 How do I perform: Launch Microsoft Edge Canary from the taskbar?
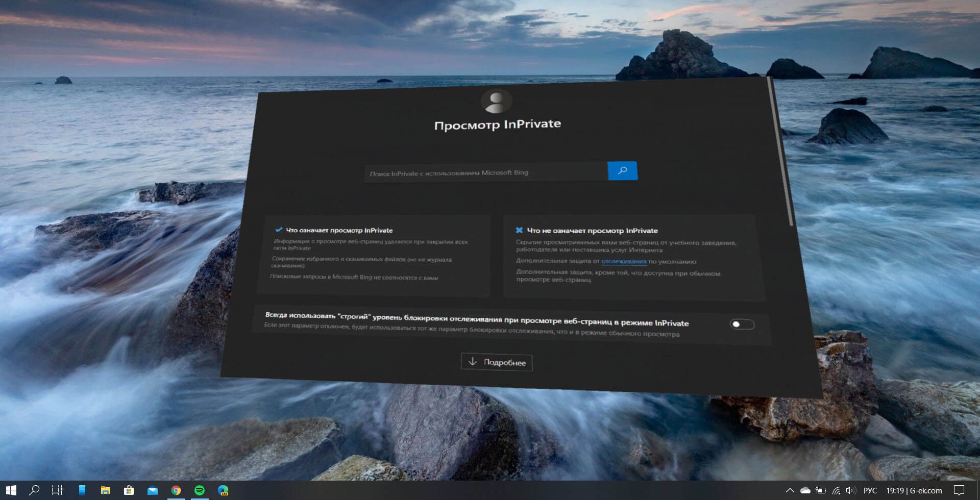(x=223, y=490)
